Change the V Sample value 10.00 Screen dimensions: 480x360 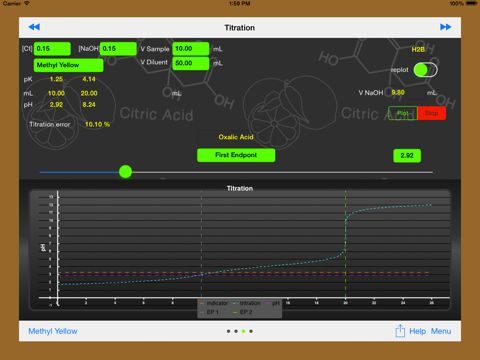[x=191, y=49]
